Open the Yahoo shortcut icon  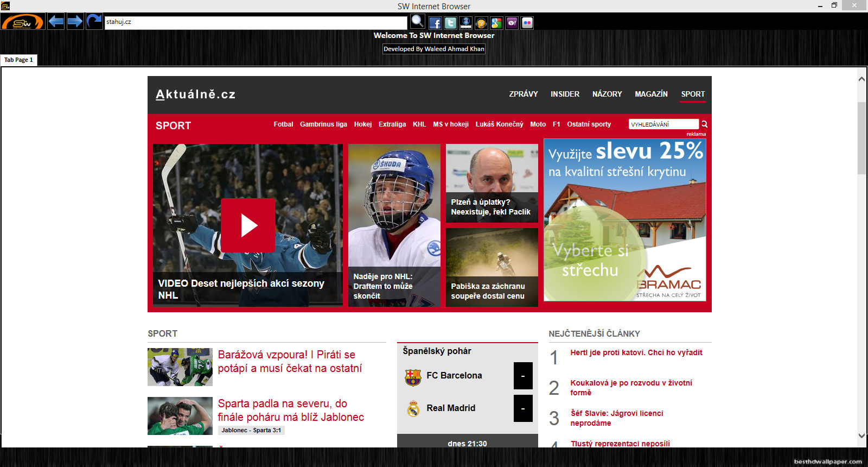pos(512,23)
